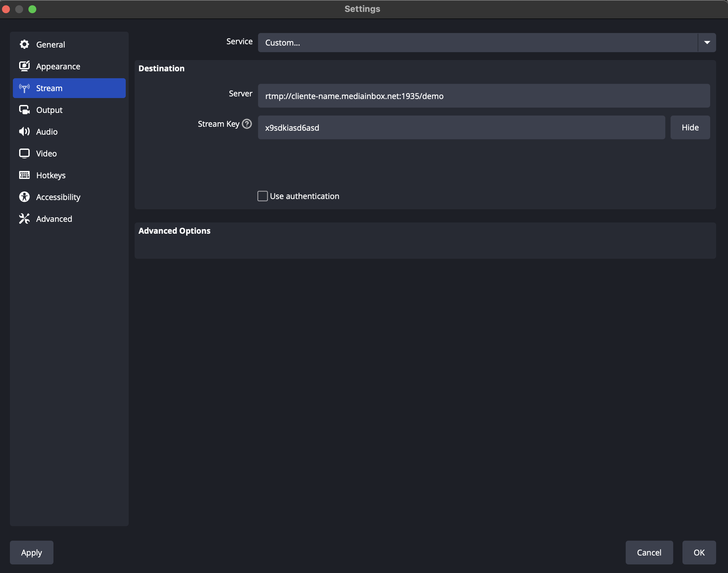
Task: Click Stream Key help question mark
Action: coord(247,124)
